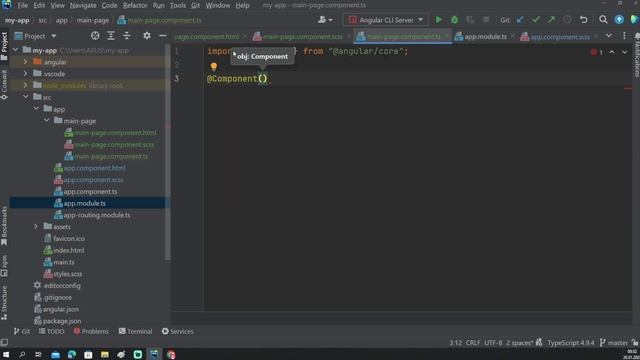This screenshot has width=640, height=360.
Task: Click the IDE update arrow icon
Action: (x=619, y=20)
